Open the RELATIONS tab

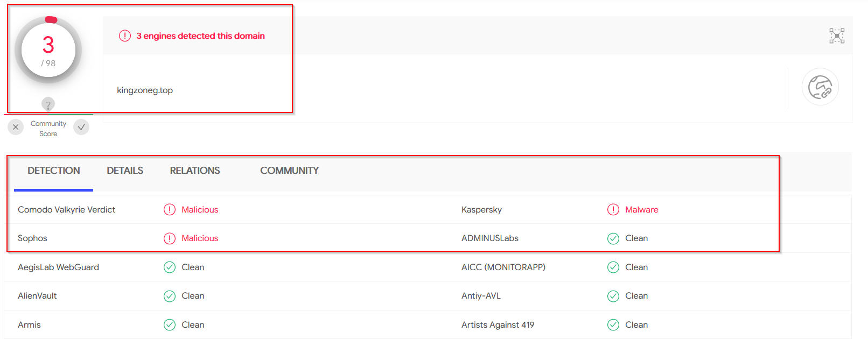(195, 171)
